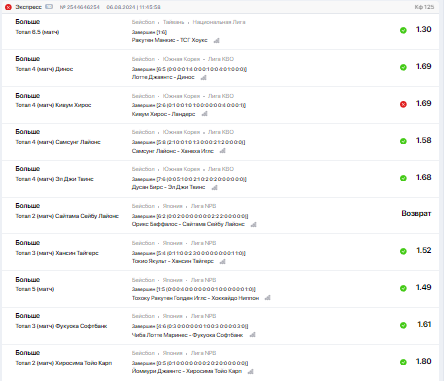The height and width of the screenshot is (381, 444).
Task: Click green win icon next to odds 1.68
Action: pos(403,178)
